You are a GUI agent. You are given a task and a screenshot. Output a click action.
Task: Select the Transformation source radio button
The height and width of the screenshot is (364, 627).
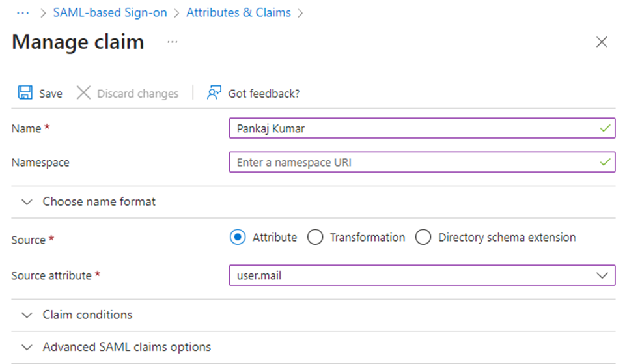(315, 237)
